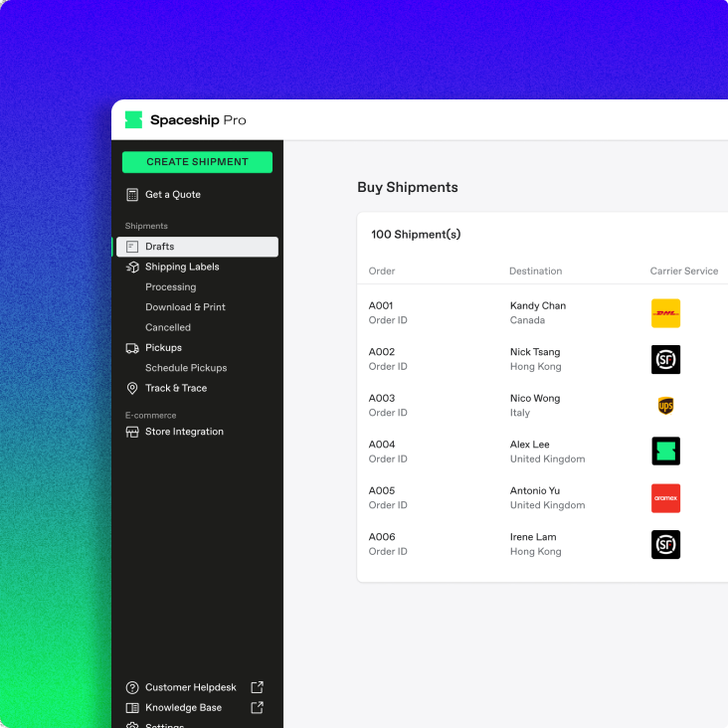728x728 pixels.
Task: Click the Track & Trace pin icon
Action: click(132, 389)
